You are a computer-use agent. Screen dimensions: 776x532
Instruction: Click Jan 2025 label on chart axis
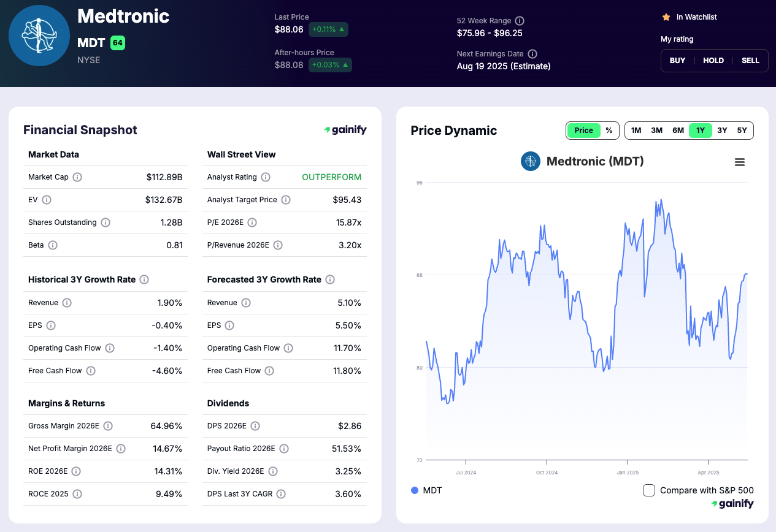coord(628,473)
